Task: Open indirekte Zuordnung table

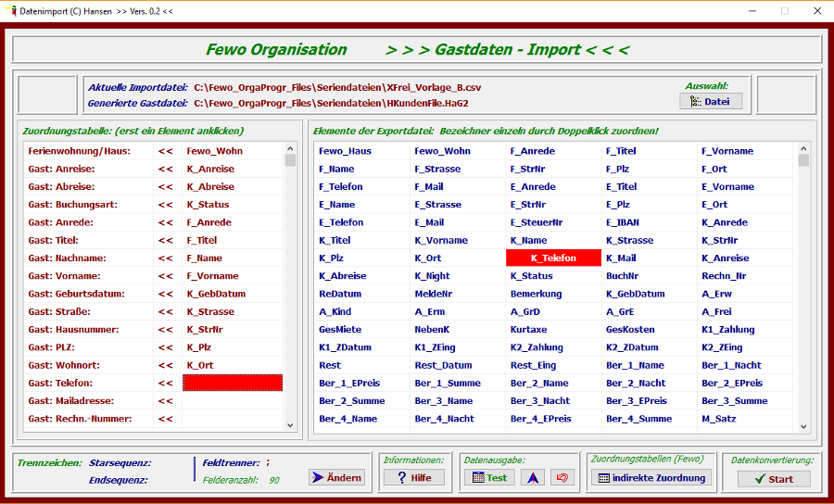Action: tap(651, 478)
